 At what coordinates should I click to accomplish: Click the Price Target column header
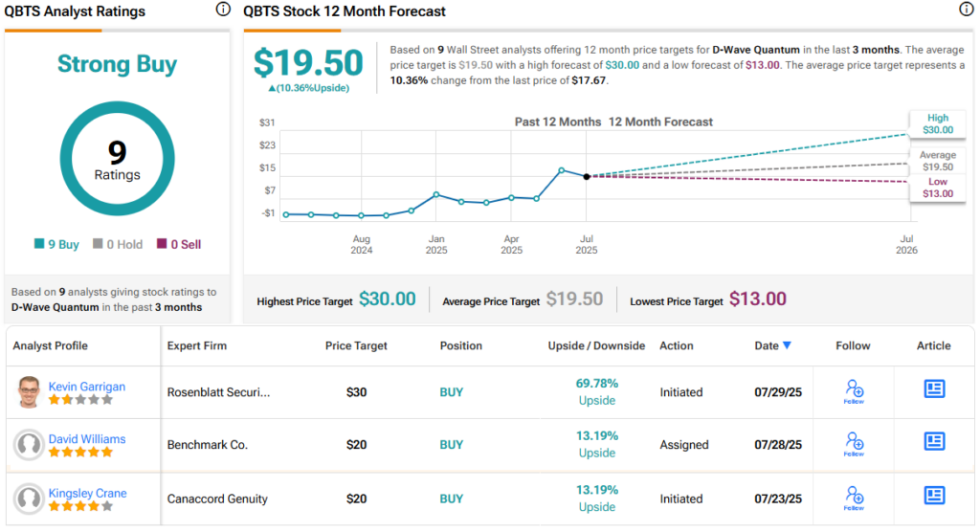point(357,345)
